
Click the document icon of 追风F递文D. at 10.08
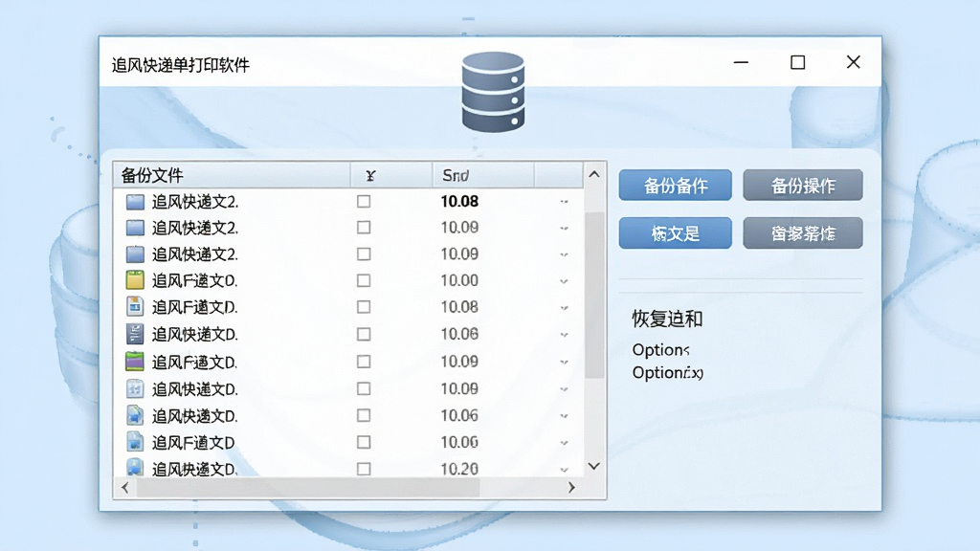tap(135, 307)
